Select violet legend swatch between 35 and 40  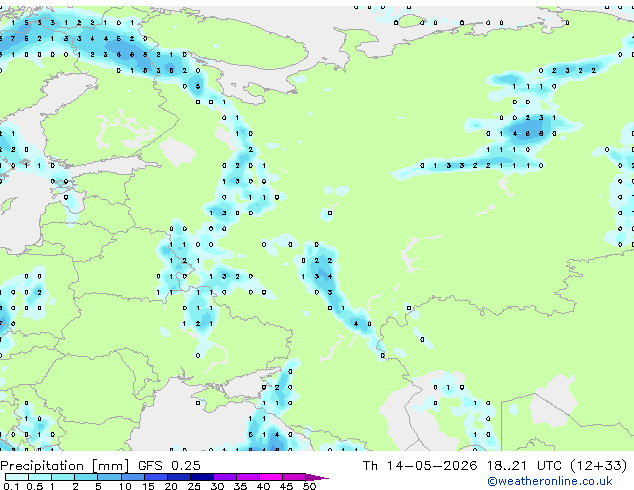click(x=248, y=477)
